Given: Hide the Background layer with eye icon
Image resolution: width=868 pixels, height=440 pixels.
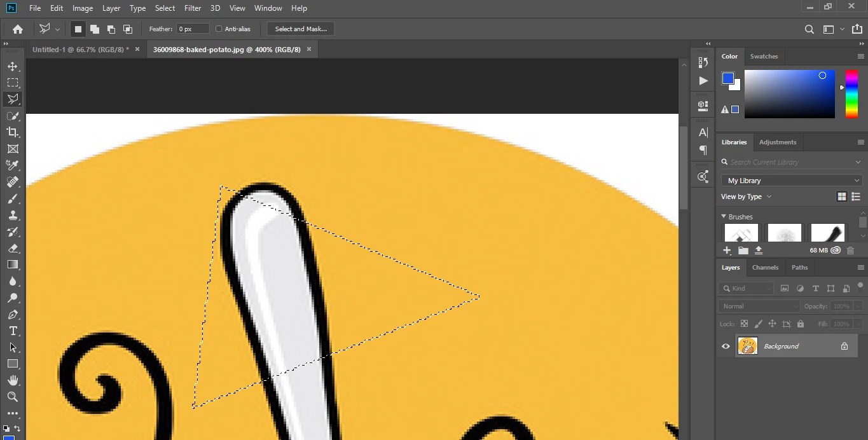Looking at the screenshot, I should coord(726,346).
